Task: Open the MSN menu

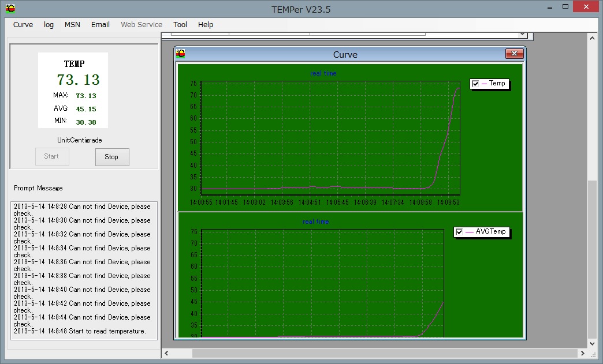Action: coord(72,25)
